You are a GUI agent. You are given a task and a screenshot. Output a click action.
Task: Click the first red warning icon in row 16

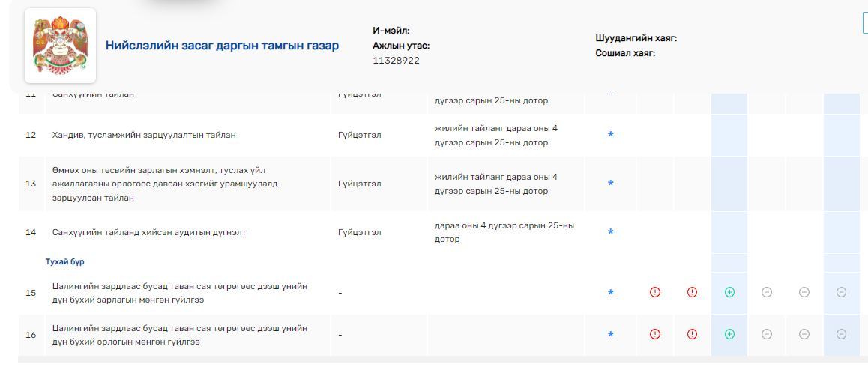(x=655, y=335)
